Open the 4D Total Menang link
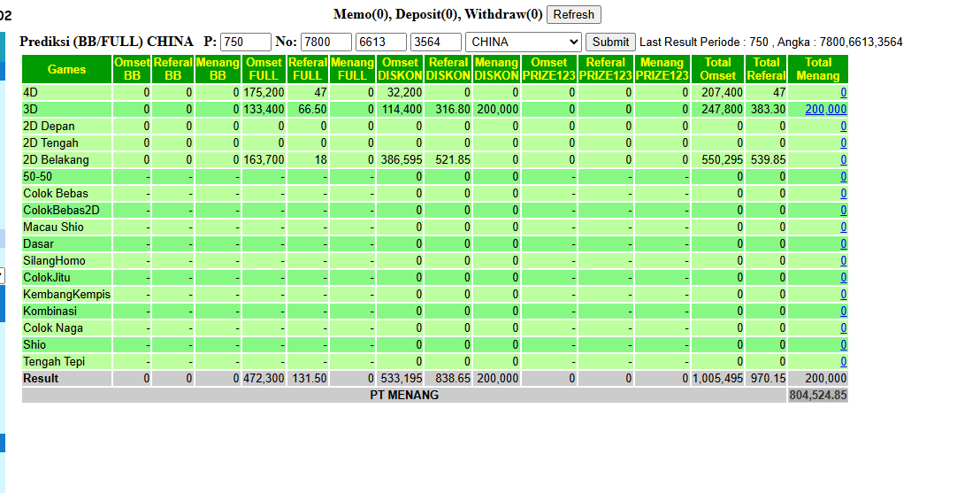This screenshot has height=493, width=980. tap(843, 93)
